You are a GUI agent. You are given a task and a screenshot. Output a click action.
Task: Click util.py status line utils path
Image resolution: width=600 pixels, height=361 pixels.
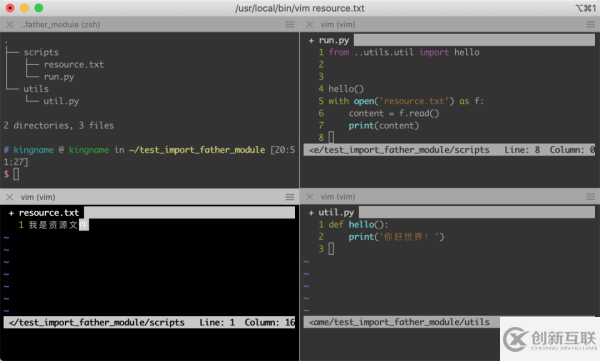pos(399,322)
